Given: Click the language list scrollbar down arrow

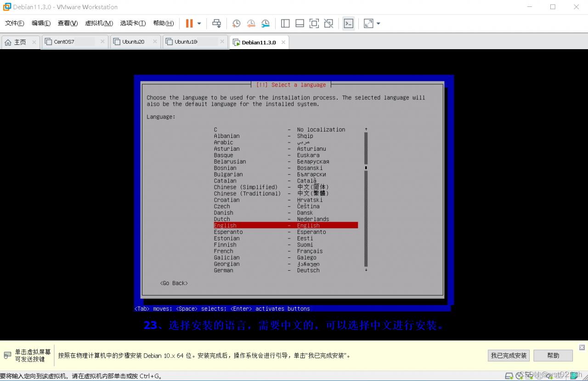Looking at the screenshot, I should pyautogui.click(x=366, y=270).
